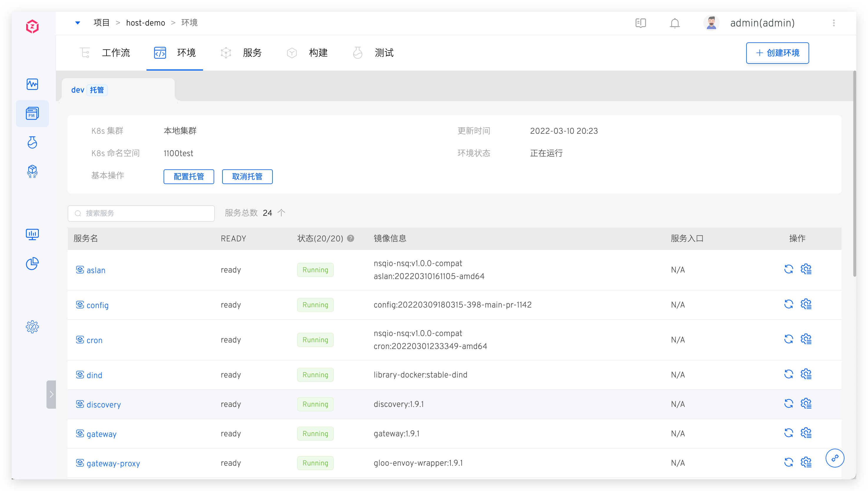The height and width of the screenshot is (491, 868).
Task: Open the data overview monitor icon in sidebar
Action: click(32, 234)
